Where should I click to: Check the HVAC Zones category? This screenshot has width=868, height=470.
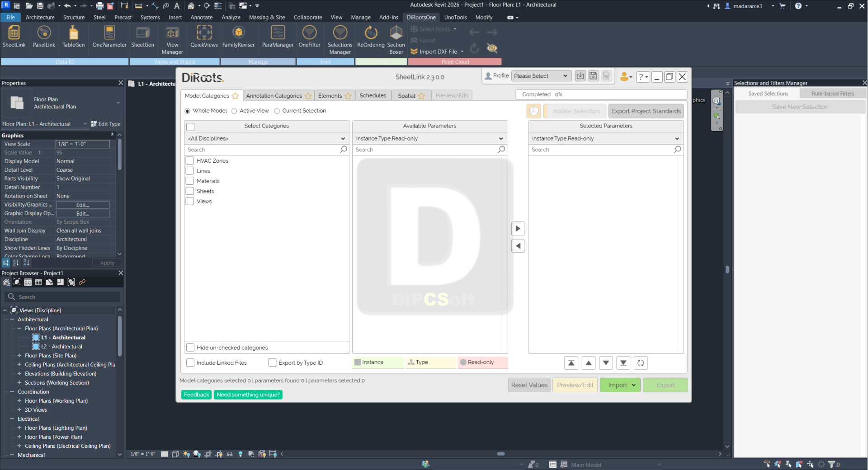pyautogui.click(x=190, y=161)
